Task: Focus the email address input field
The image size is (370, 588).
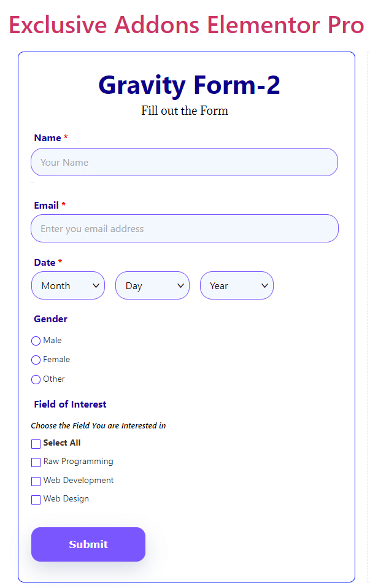Action: [185, 228]
